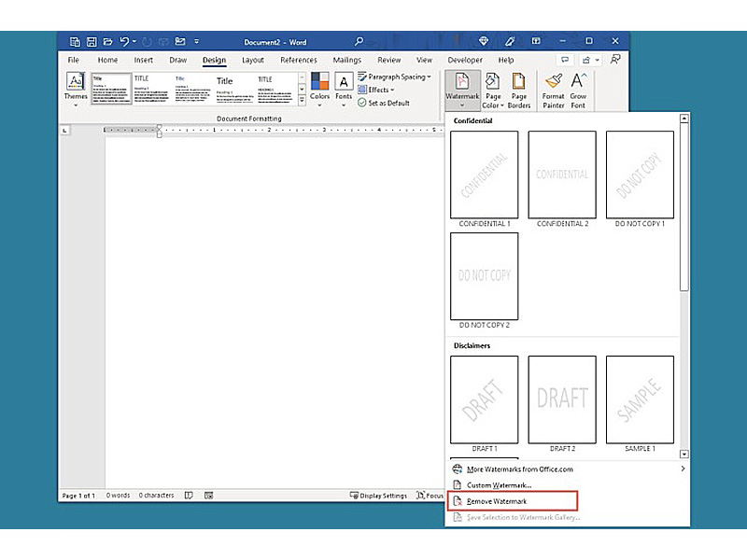Click the watermark gallery scroll up arrow
The height and width of the screenshot is (560, 747).
[x=684, y=119]
